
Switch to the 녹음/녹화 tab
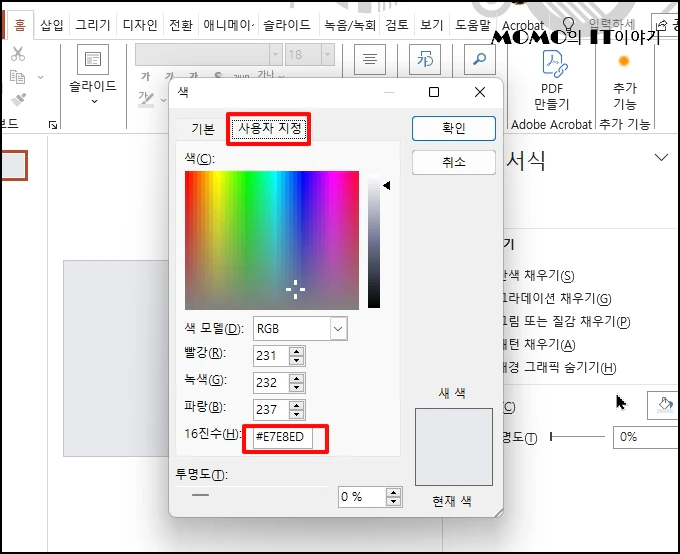click(x=350, y=25)
